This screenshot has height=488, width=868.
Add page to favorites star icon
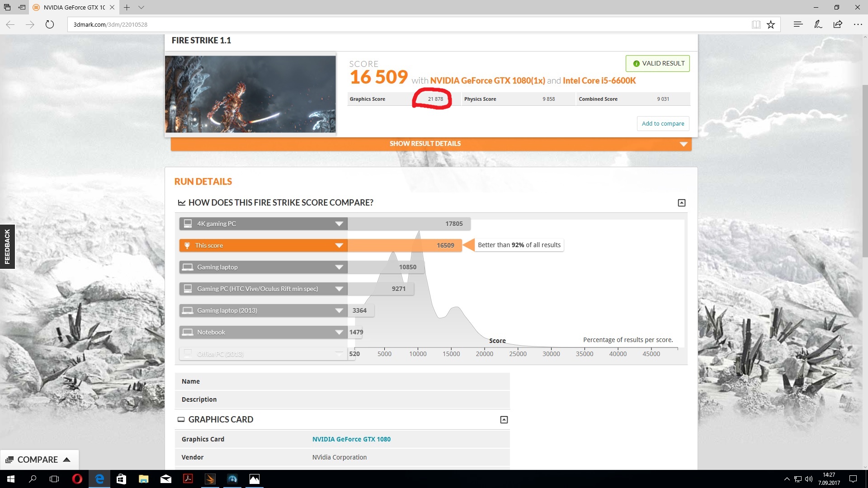(x=771, y=24)
